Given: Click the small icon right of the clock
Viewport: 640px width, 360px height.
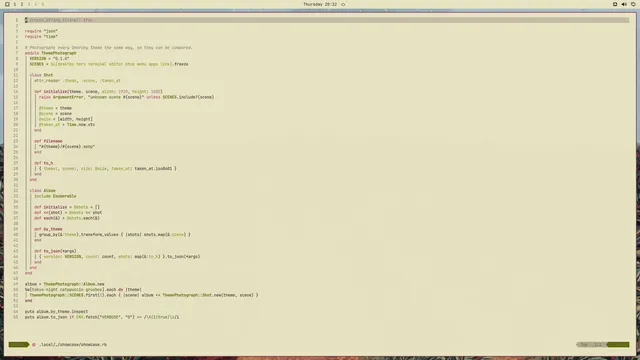Looking at the screenshot, I should 343,4.
